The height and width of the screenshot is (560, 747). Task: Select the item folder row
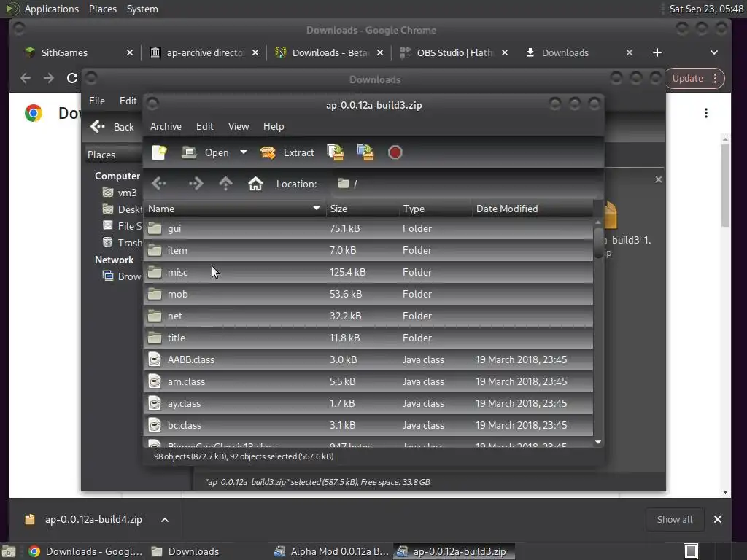coord(368,250)
